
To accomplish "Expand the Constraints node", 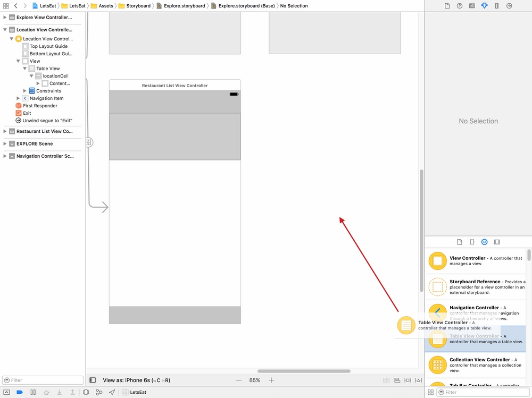I will (x=25, y=91).
